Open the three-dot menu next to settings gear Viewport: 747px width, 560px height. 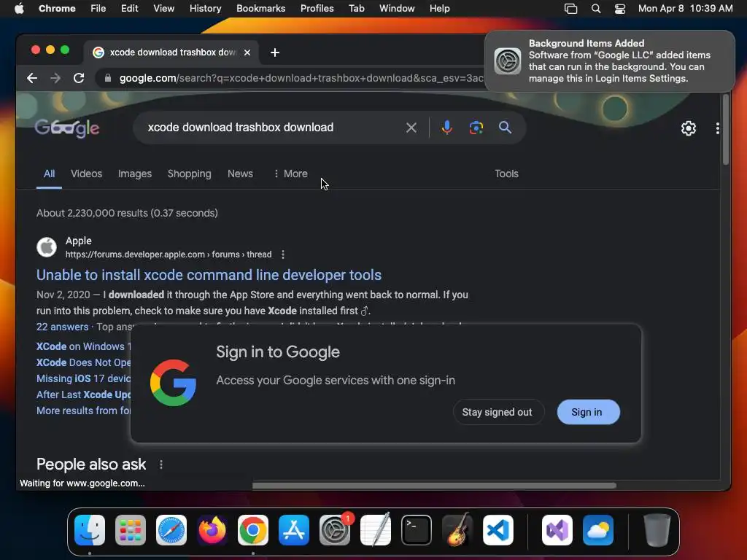[718, 128]
